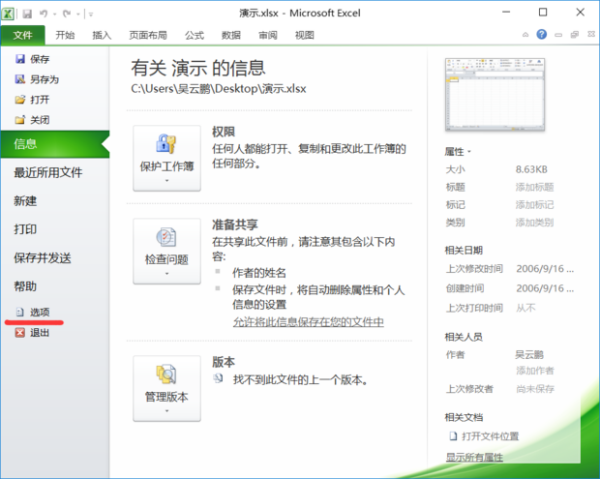600x479 pixels.
Task: Click the 允许将此信息保存在您的文件中 link
Action: tap(308, 322)
